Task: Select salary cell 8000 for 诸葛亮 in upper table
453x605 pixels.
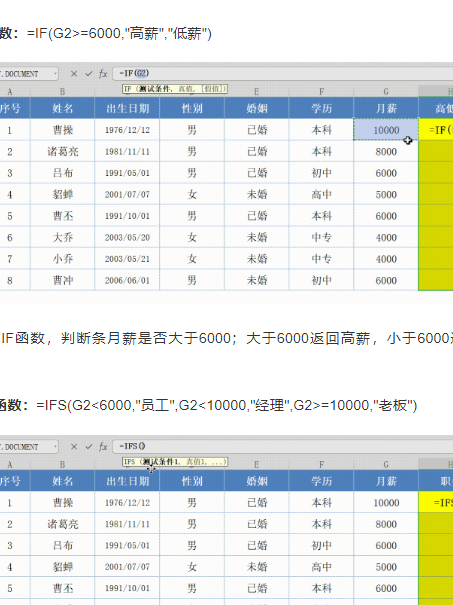Action: (386, 151)
